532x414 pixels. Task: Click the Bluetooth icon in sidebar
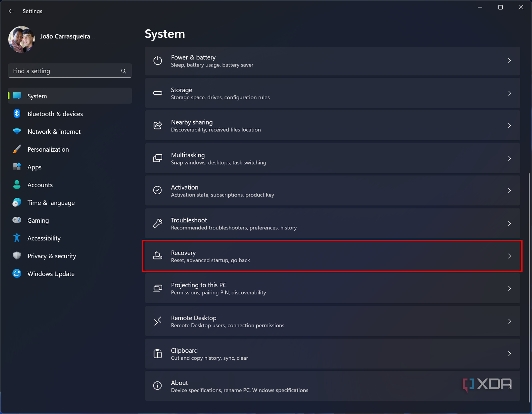(x=17, y=114)
